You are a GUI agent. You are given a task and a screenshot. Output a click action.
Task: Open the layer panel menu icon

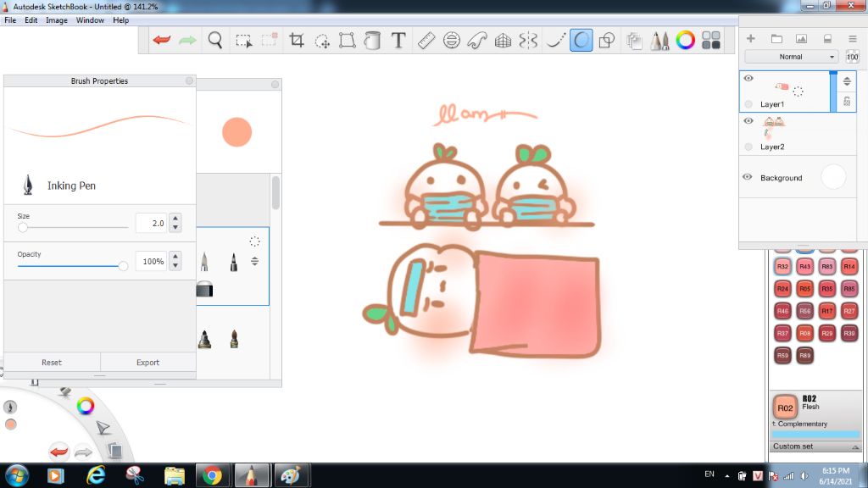[853, 39]
